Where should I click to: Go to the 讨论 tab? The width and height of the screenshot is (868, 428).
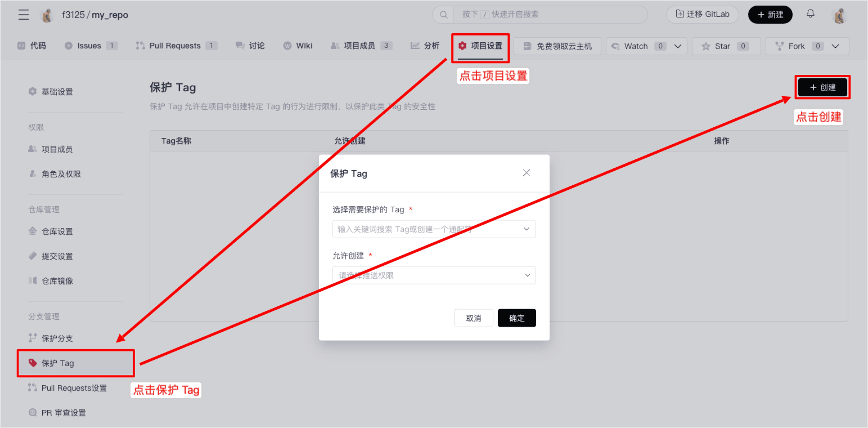click(x=250, y=46)
